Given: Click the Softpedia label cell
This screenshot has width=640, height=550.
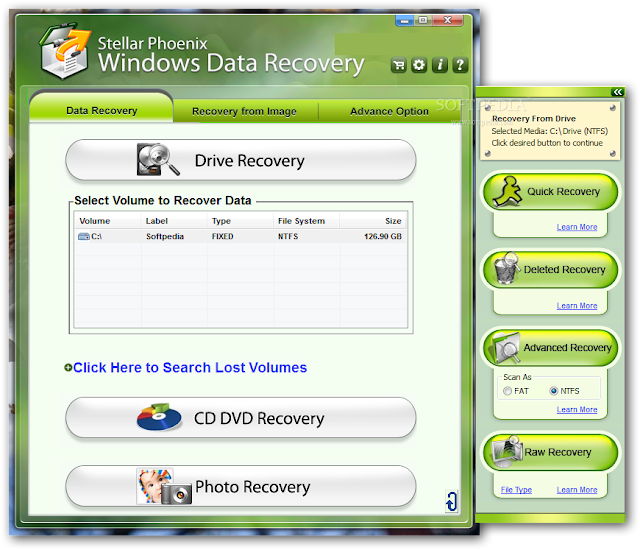Looking at the screenshot, I should [x=165, y=237].
